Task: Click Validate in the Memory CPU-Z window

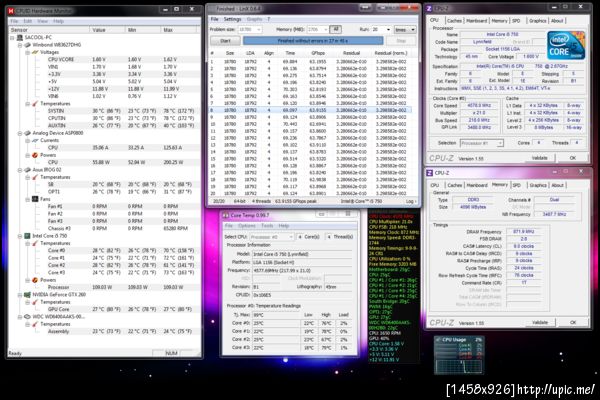Action: [x=540, y=323]
